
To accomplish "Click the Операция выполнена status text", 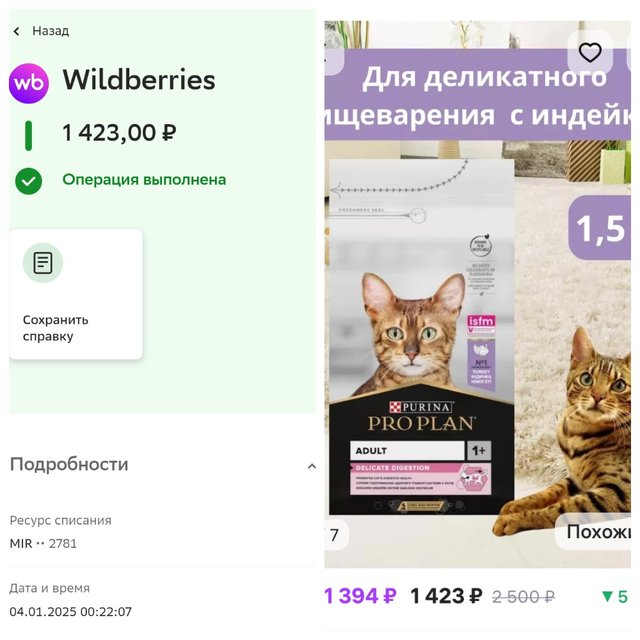I will click(144, 180).
